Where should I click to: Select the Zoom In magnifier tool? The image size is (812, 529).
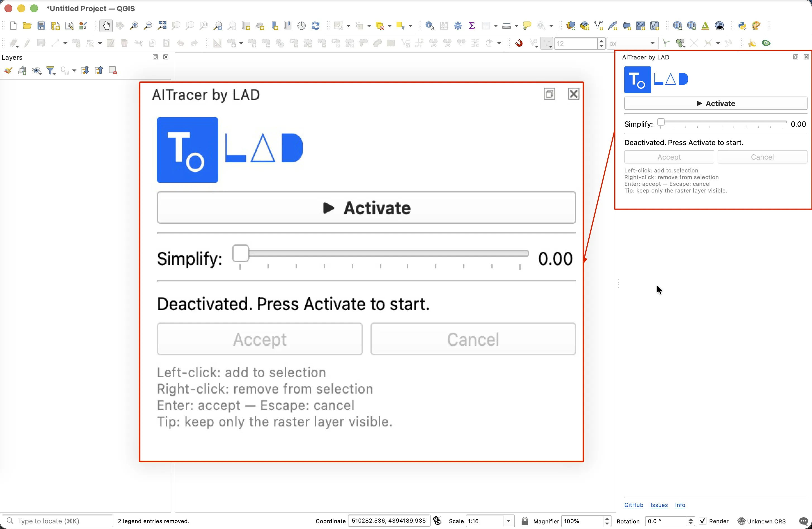(134, 26)
